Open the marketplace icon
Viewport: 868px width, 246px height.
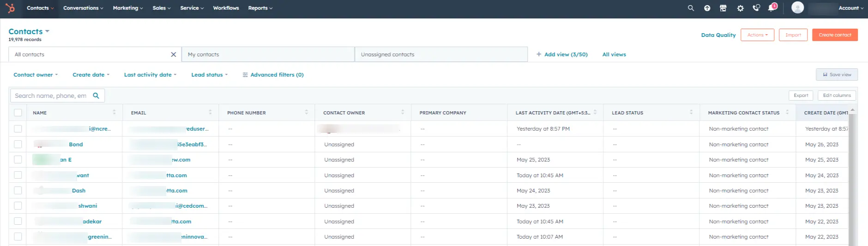point(723,8)
